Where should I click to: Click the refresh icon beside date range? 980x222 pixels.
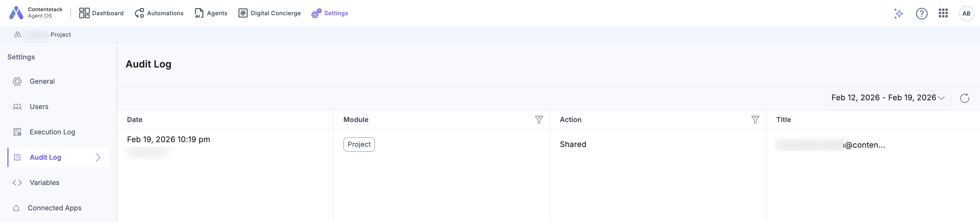965,98
